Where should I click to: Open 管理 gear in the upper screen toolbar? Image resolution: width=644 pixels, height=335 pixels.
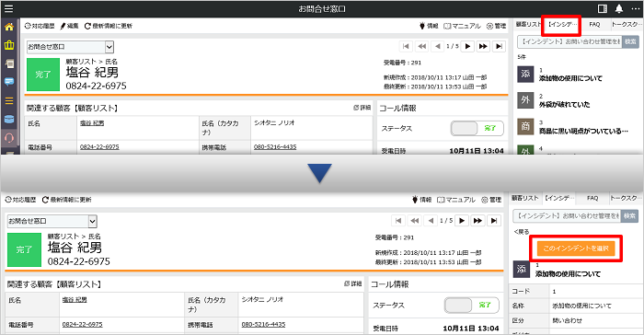[x=496, y=26]
